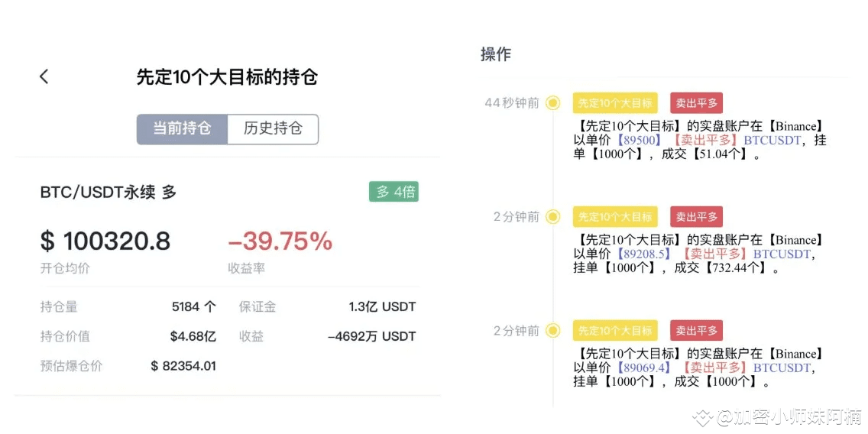The width and height of the screenshot is (868, 434).
Task: Go back using the left chevron arrow
Action: (44, 76)
